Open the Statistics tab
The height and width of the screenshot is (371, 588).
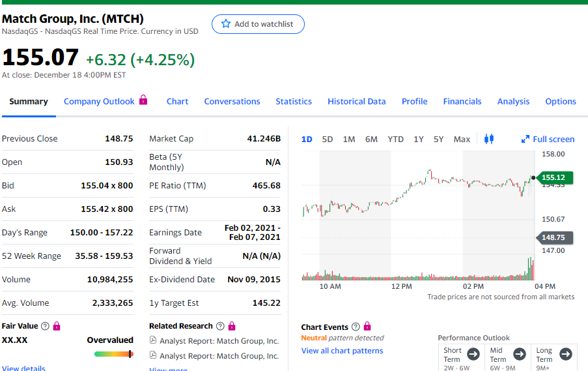[294, 101]
